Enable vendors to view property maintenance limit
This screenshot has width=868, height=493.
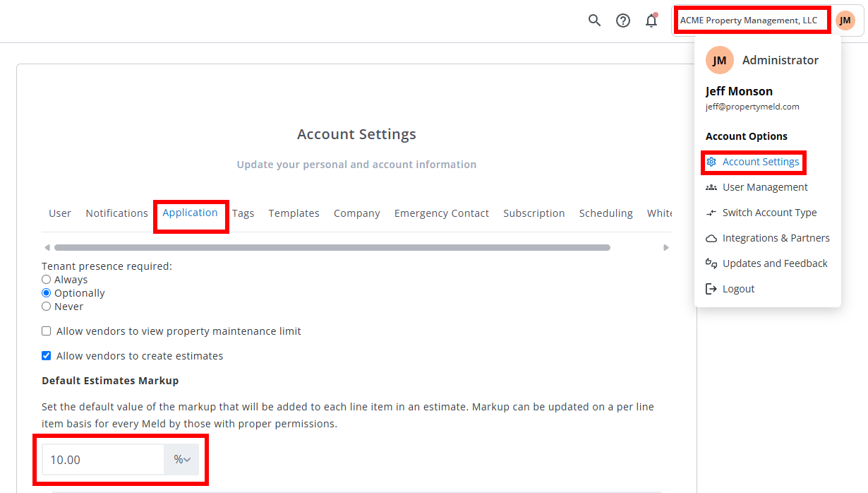[x=47, y=331]
